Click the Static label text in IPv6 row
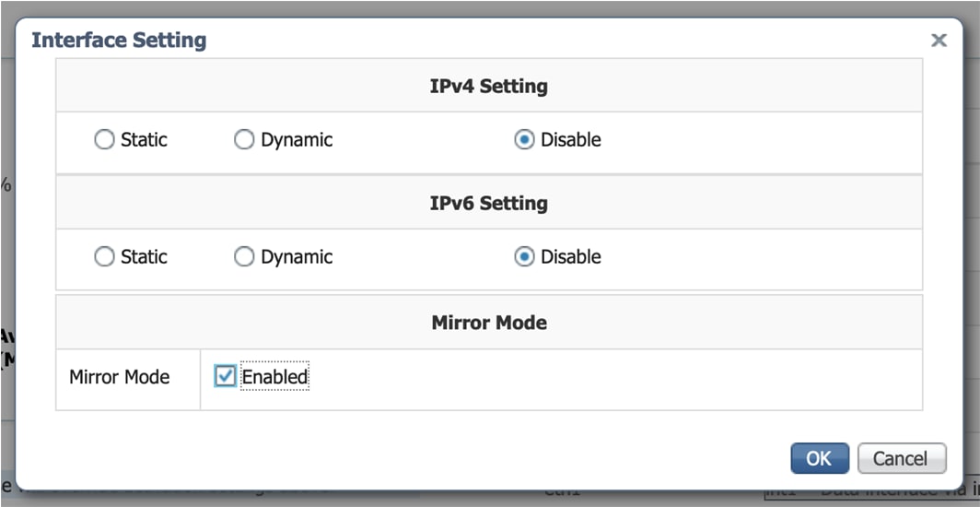Viewport: 980px width, 507px height. click(145, 257)
